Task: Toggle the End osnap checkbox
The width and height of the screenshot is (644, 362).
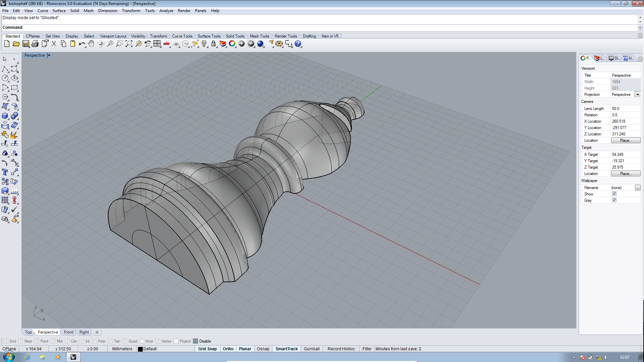Action: (x=6, y=341)
